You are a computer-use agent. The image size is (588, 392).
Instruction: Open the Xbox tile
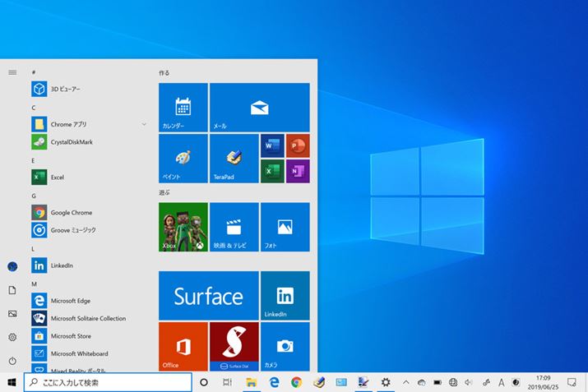point(183,227)
